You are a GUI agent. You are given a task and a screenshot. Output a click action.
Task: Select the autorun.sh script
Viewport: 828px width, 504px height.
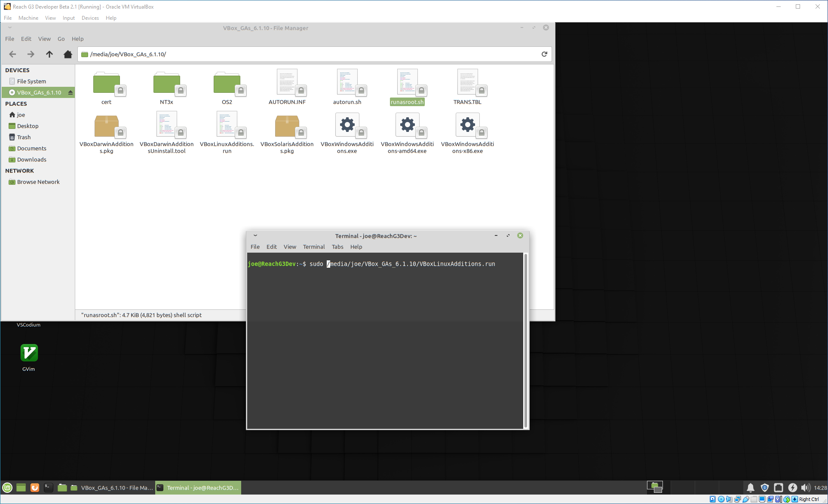click(x=347, y=87)
